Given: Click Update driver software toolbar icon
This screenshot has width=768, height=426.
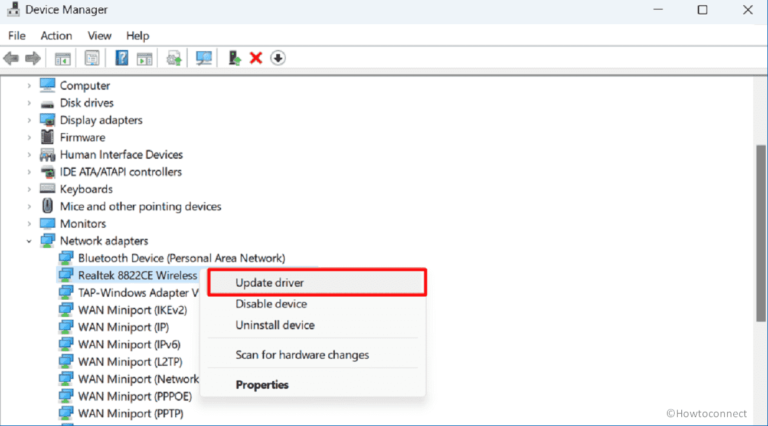Looking at the screenshot, I should tap(174, 58).
